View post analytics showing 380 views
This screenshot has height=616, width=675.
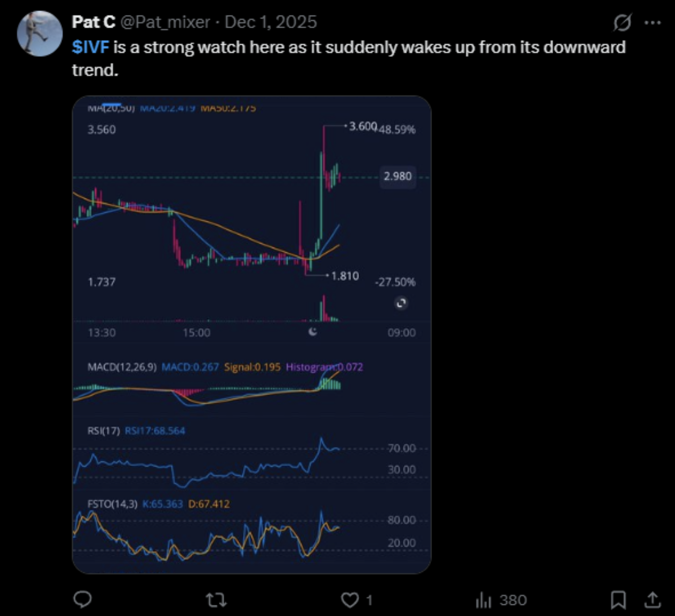[501, 600]
